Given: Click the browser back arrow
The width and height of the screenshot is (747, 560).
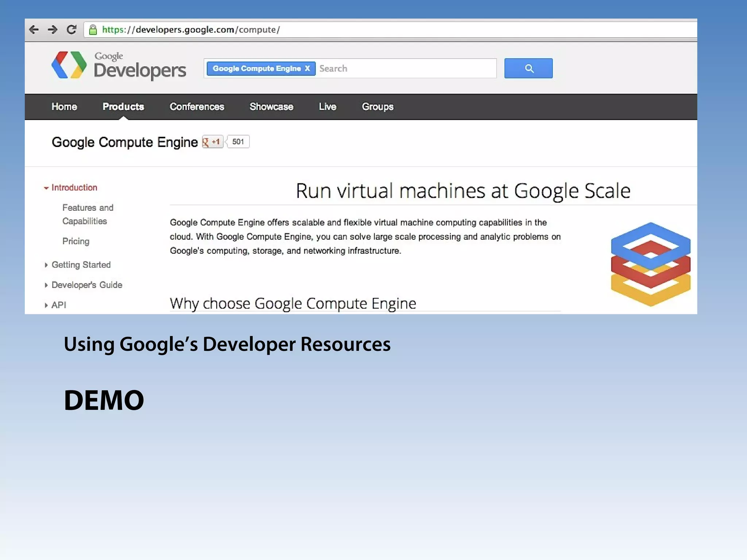Looking at the screenshot, I should 34,30.
